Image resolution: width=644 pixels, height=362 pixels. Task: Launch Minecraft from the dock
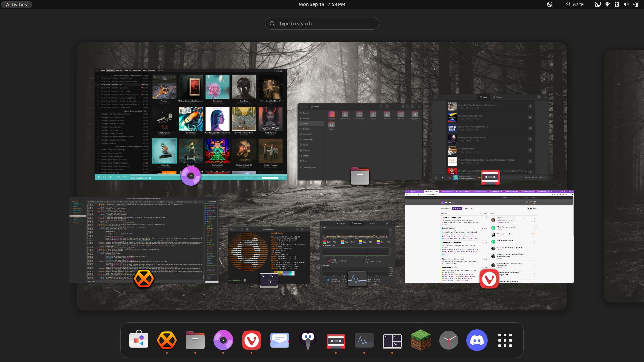point(420,340)
